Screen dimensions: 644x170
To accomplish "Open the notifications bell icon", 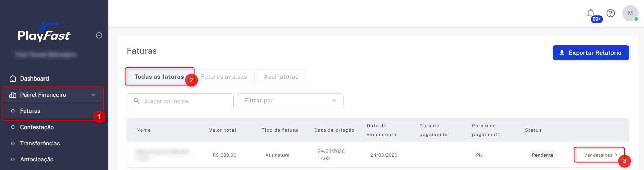I will (591, 13).
